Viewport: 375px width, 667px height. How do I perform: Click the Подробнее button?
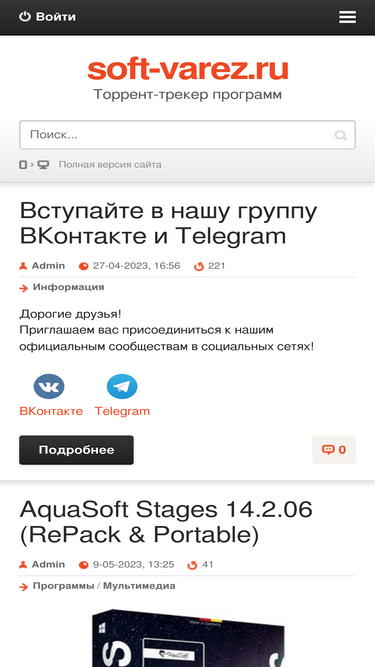(77, 450)
